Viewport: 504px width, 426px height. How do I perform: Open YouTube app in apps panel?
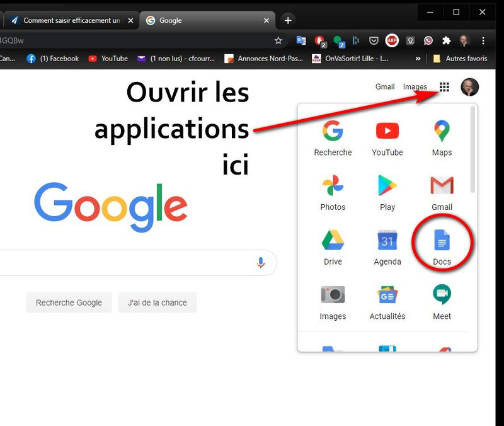point(387,138)
